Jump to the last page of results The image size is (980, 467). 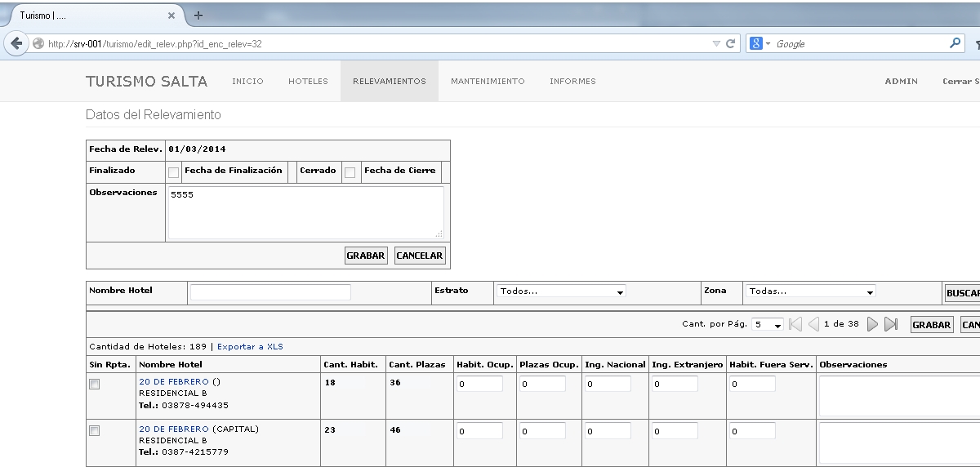[891, 324]
